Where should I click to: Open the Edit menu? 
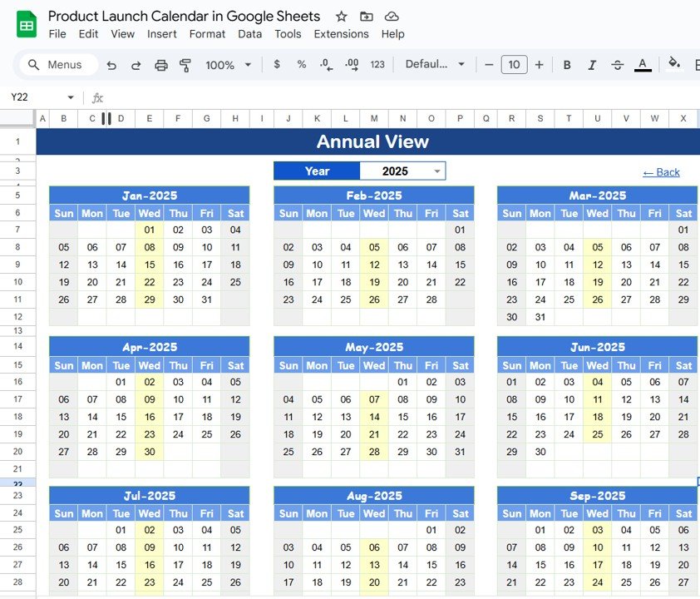pos(88,34)
